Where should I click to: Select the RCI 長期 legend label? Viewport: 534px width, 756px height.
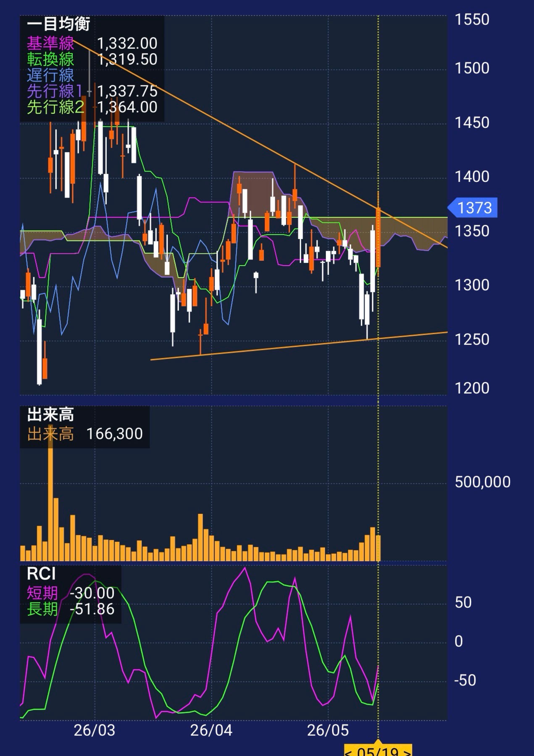point(42,609)
